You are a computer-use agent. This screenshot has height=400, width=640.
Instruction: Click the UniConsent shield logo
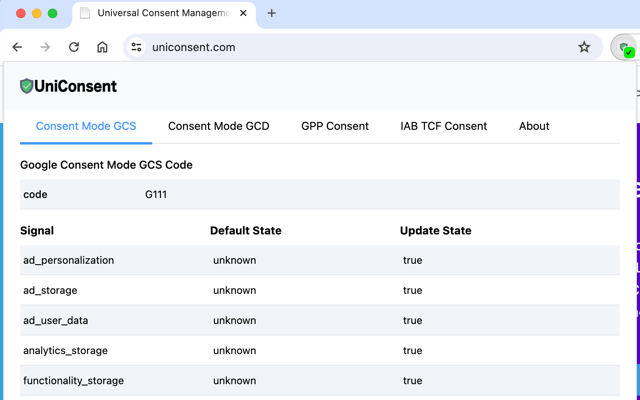(27, 86)
